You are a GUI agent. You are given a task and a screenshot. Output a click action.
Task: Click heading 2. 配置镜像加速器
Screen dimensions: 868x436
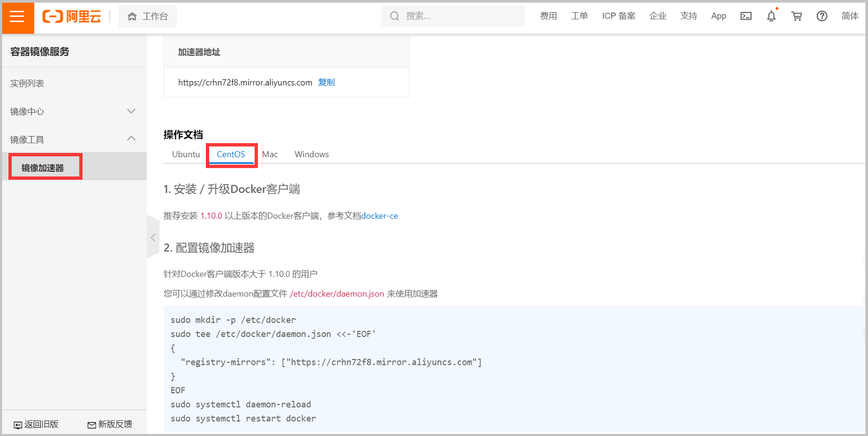[209, 248]
